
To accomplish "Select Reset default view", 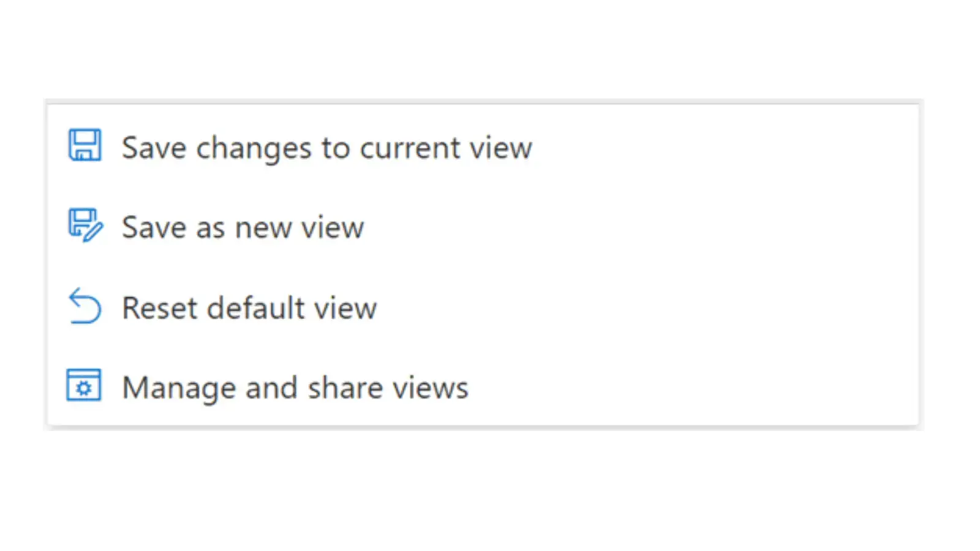I will 483,307.
